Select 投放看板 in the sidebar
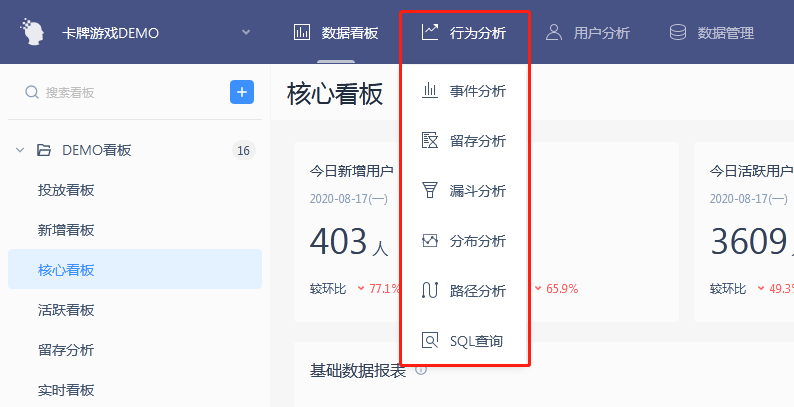This screenshot has width=794, height=407. [x=66, y=190]
